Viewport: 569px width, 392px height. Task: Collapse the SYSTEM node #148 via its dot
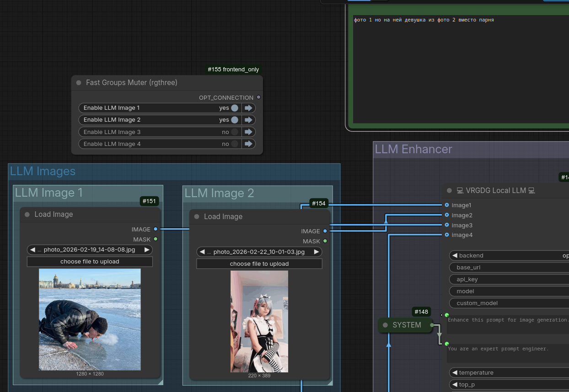point(385,325)
